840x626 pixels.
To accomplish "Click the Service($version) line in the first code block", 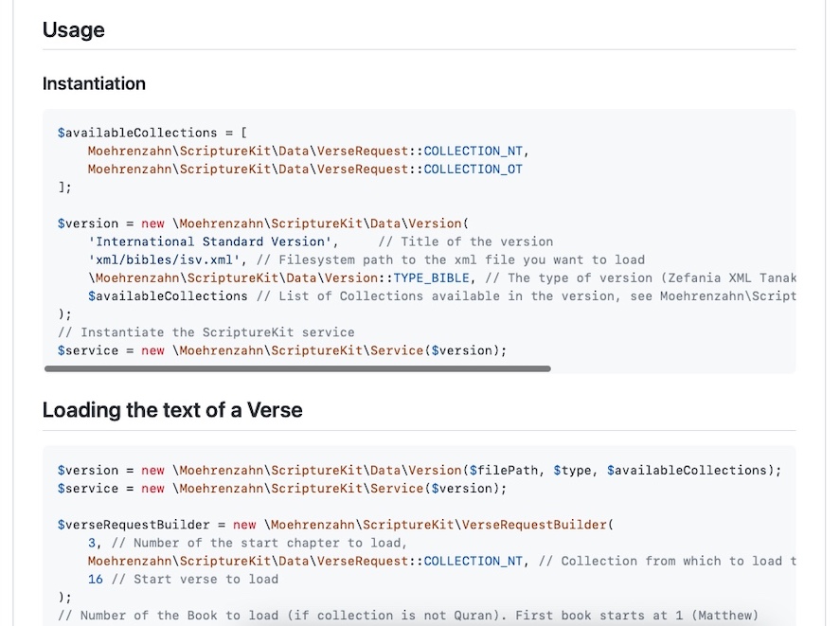I will 282,350.
